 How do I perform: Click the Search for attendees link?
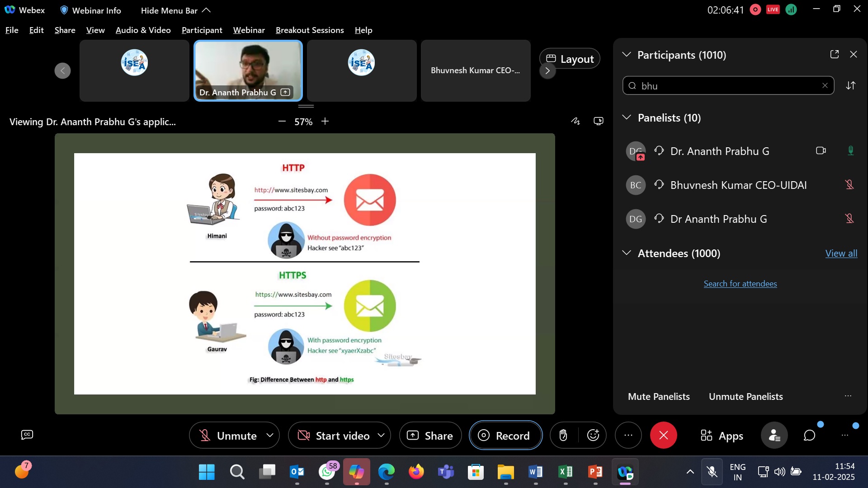tap(740, 284)
